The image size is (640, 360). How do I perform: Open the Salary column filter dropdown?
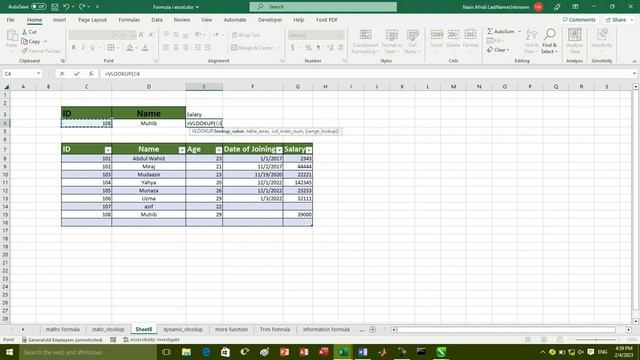(309, 150)
